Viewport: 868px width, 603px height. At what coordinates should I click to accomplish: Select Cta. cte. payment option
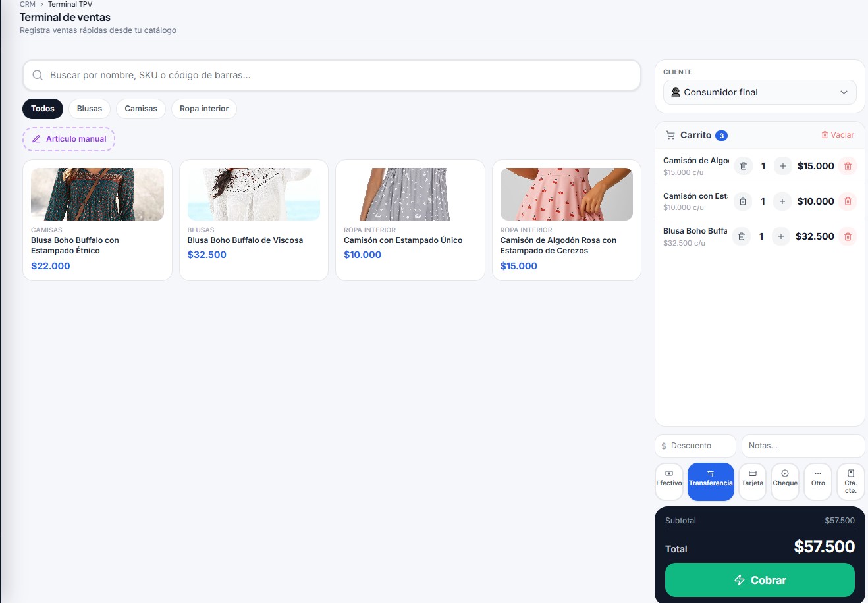tap(850, 482)
